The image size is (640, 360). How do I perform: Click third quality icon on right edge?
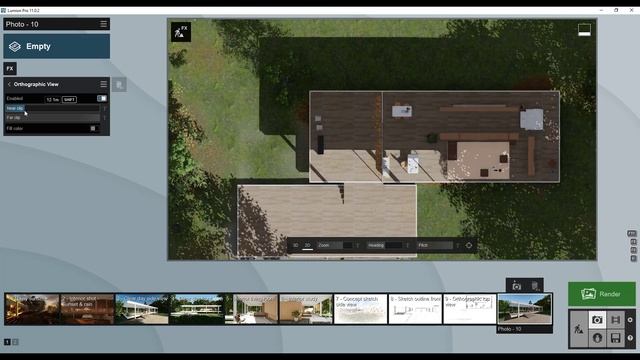click(633, 250)
